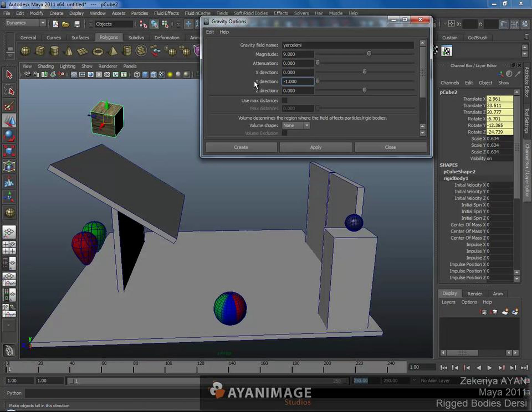The width and height of the screenshot is (532, 412).
Task: Select the polygon torus shelf icon
Action: pyautogui.click(x=98, y=51)
